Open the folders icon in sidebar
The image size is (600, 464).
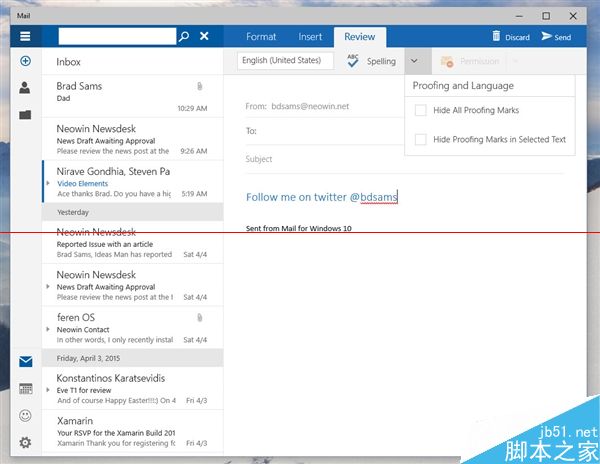[25, 114]
